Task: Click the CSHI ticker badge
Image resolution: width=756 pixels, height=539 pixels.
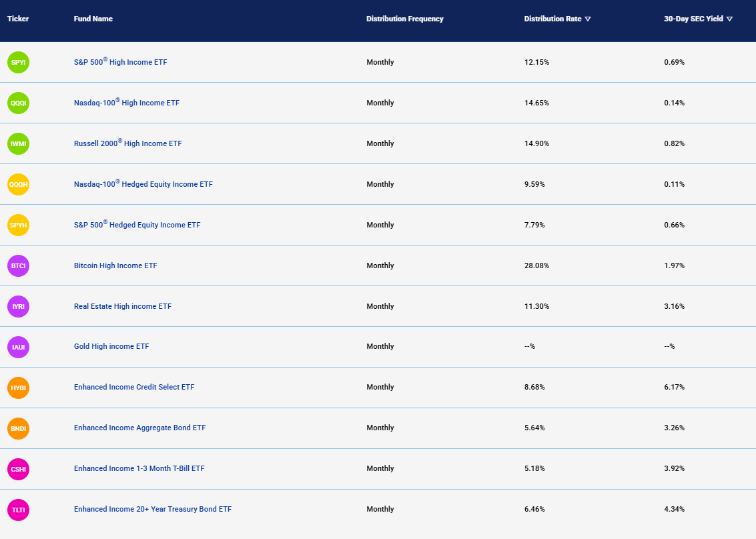Action: click(x=18, y=470)
